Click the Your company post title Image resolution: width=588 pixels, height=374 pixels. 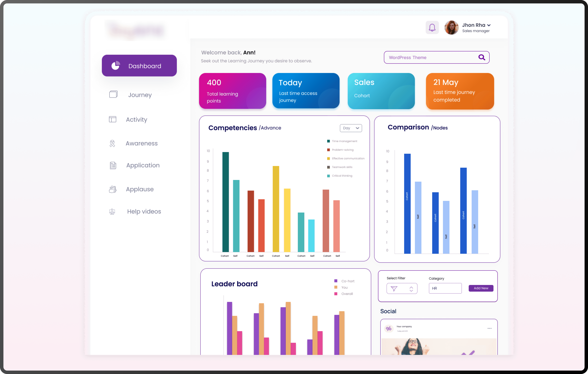click(404, 326)
